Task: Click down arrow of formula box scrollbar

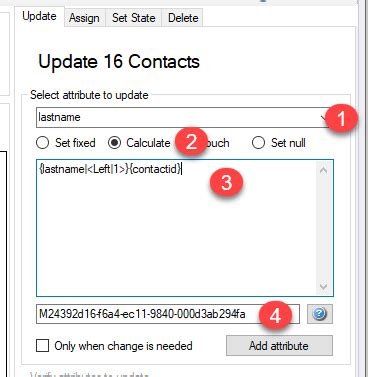Action: click(323, 287)
